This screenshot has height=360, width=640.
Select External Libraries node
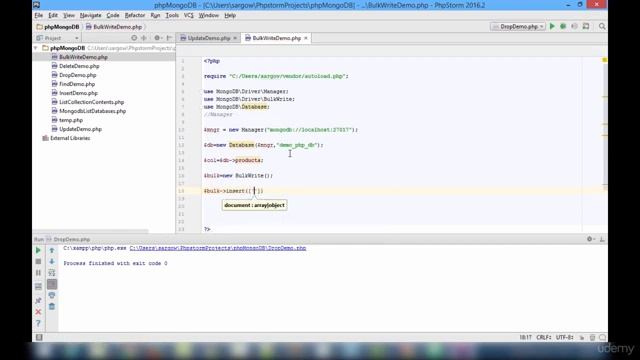click(70, 138)
